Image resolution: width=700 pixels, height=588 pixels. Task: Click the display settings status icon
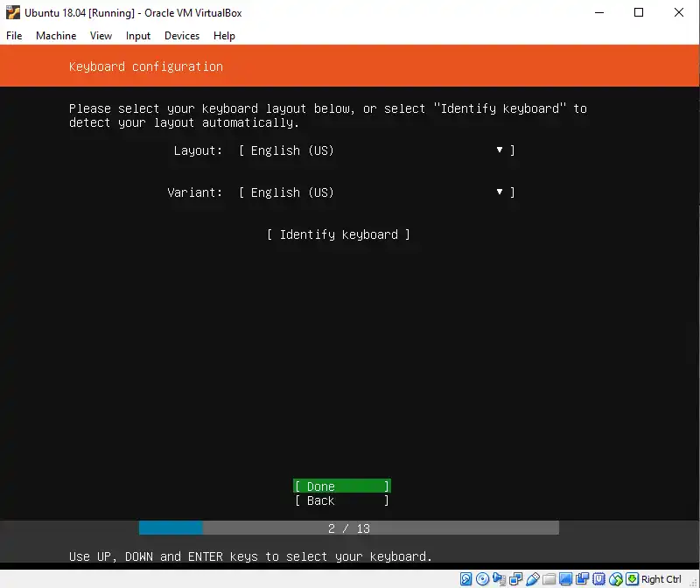(x=565, y=579)
